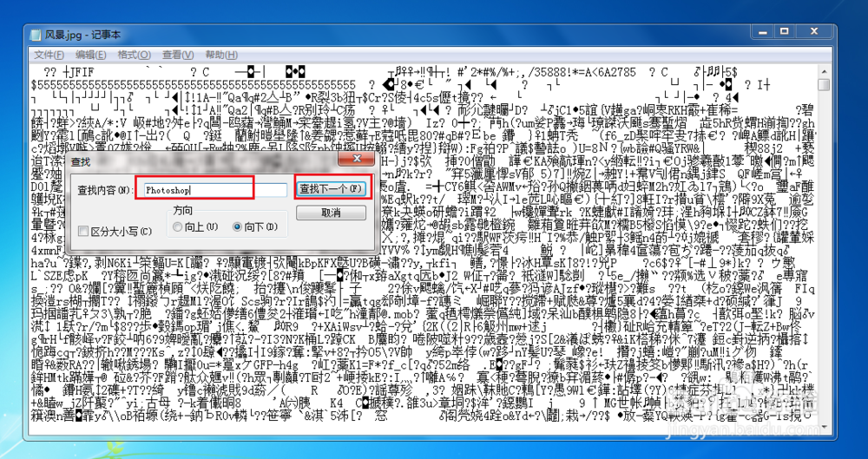868x459 pixels.
Task: Open the 格式(O) menu
Action: 134,55
